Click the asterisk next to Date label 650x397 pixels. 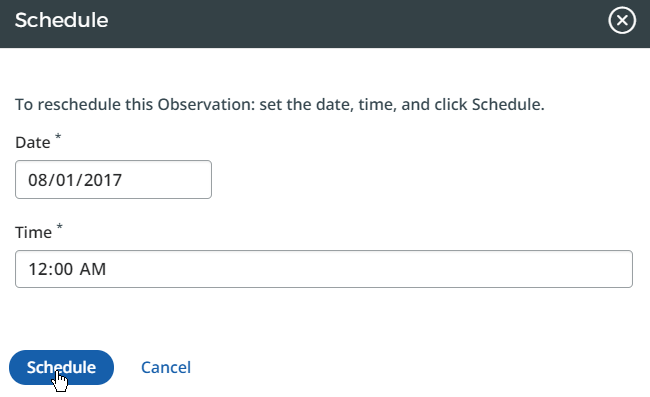[x=58, y=136]
